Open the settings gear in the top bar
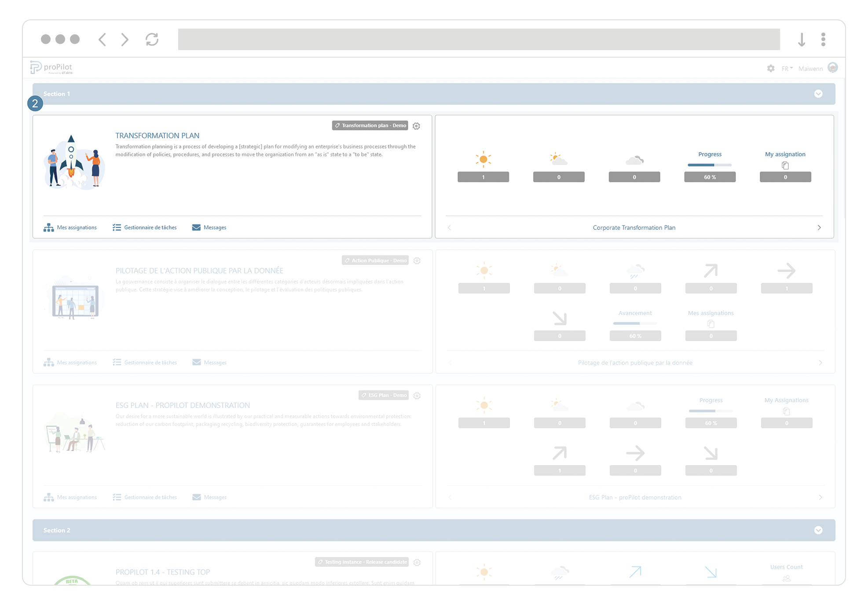 coord(771,69)
